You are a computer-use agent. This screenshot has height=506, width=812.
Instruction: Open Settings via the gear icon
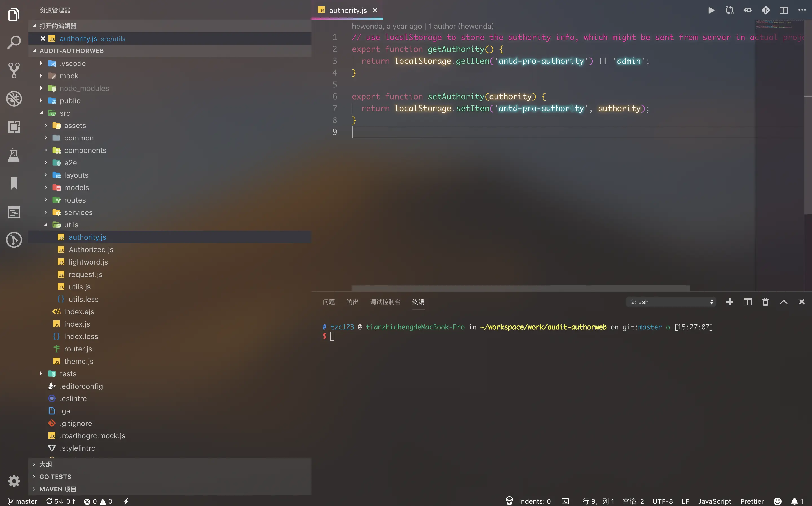(x=14, y=481)
